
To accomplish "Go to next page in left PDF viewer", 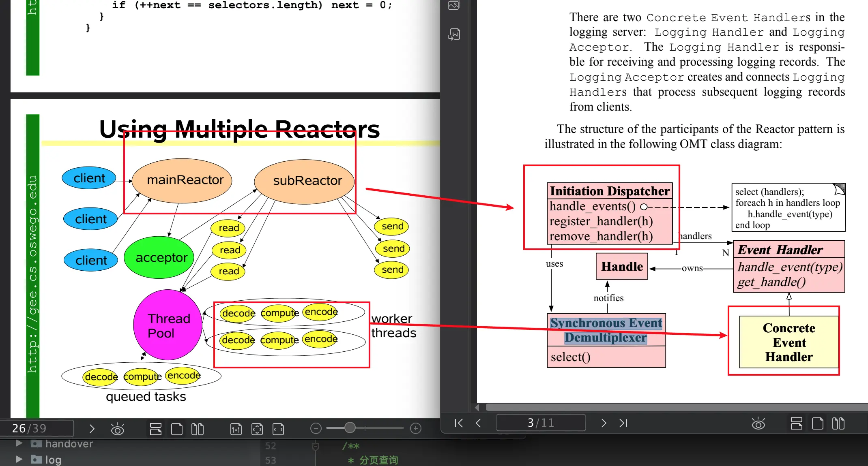I will (x=92, y=429).
